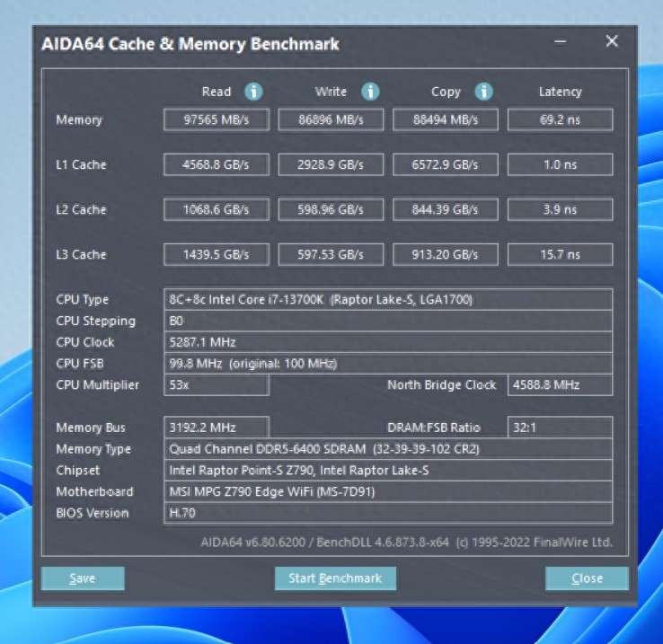Viewport: 663px width, 644px height.
Task: Click the CPU FSB value 99.8 MHz
Action: [388, 364]
